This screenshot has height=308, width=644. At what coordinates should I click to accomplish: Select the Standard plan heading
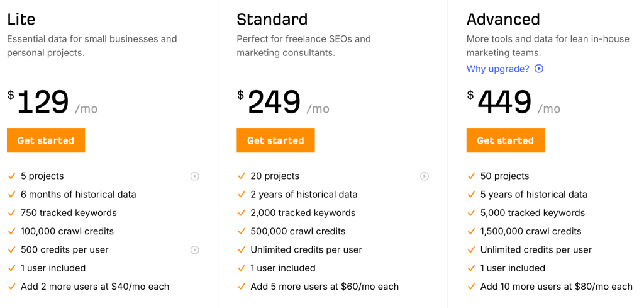(x=272, y=20)
